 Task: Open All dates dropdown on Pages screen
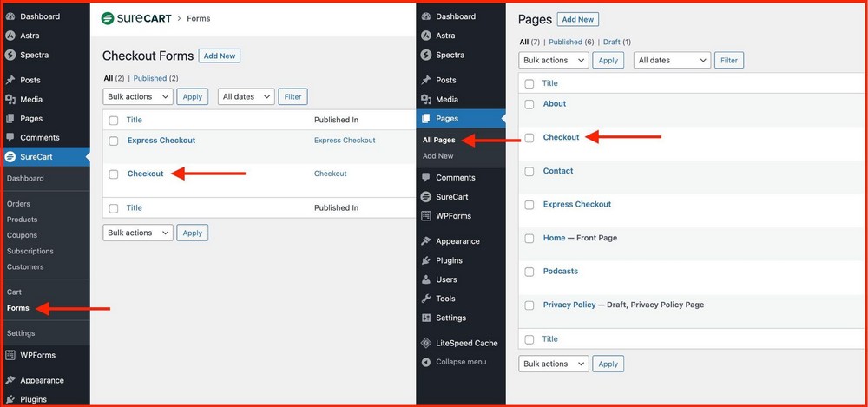pyautogui.click(x=672, y=61)
